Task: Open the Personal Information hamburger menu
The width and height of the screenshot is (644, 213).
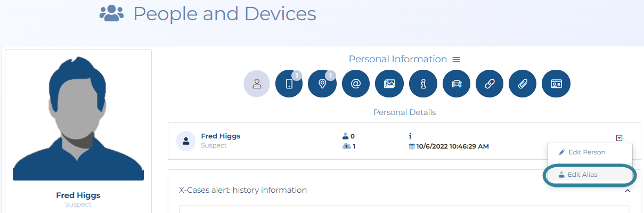Action: pos(456,60)
